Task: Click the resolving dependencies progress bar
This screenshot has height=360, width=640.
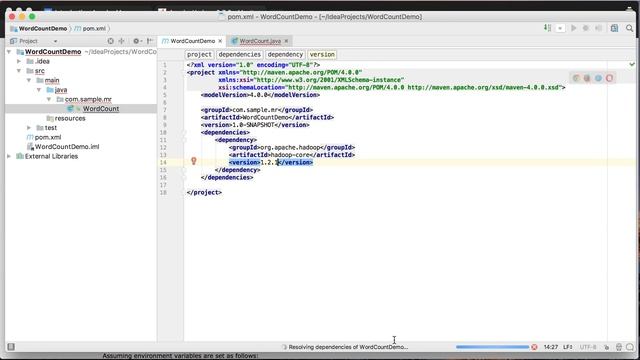Action: coord(492,347)
